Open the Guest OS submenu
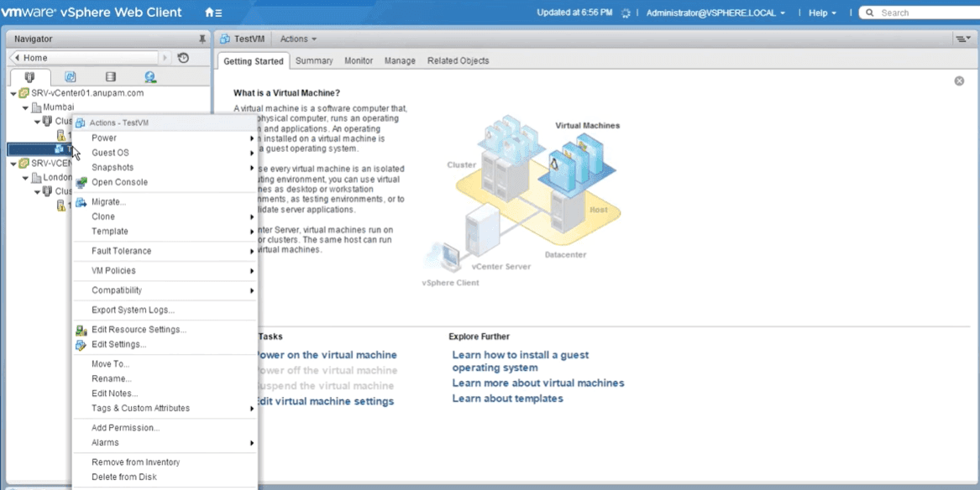The width and height of the screenshot is (980, 490). point(165,153)
